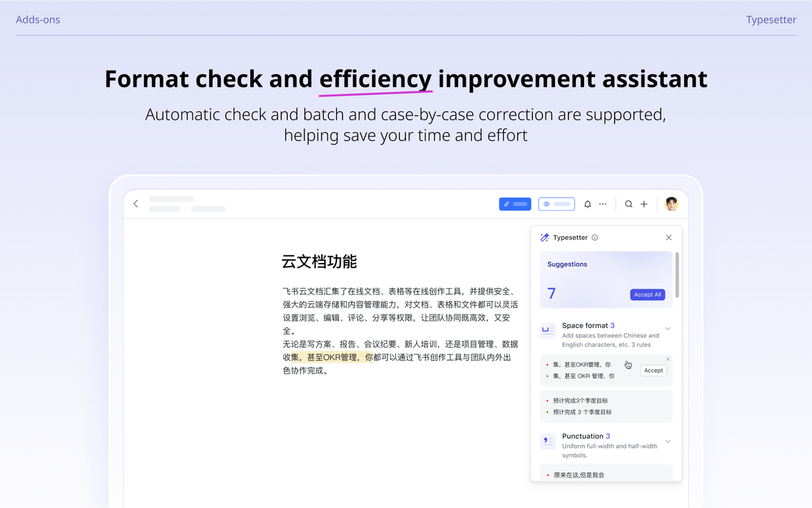Click the plus icon to create new
This screenshot has height=508, width=812.
[x=644, y=204]
